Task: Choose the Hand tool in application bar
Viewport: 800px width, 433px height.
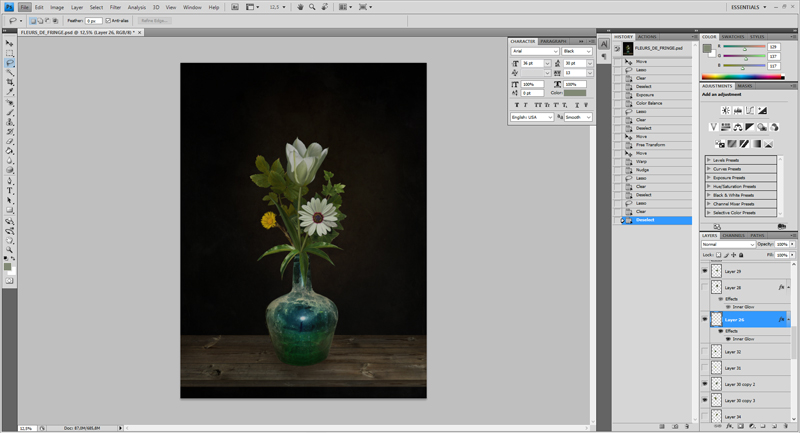Action: (301, 7)
